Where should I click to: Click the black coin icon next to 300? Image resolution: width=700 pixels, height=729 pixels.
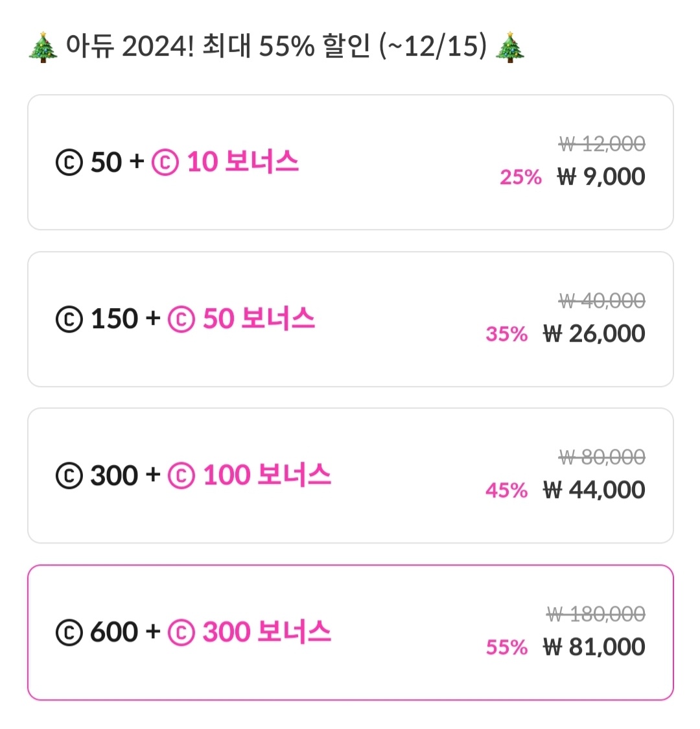69,476
